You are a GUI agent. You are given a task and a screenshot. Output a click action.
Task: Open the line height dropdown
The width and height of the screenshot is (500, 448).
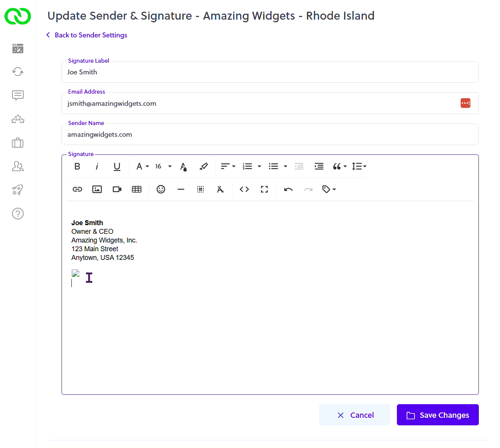click(359, 167)
